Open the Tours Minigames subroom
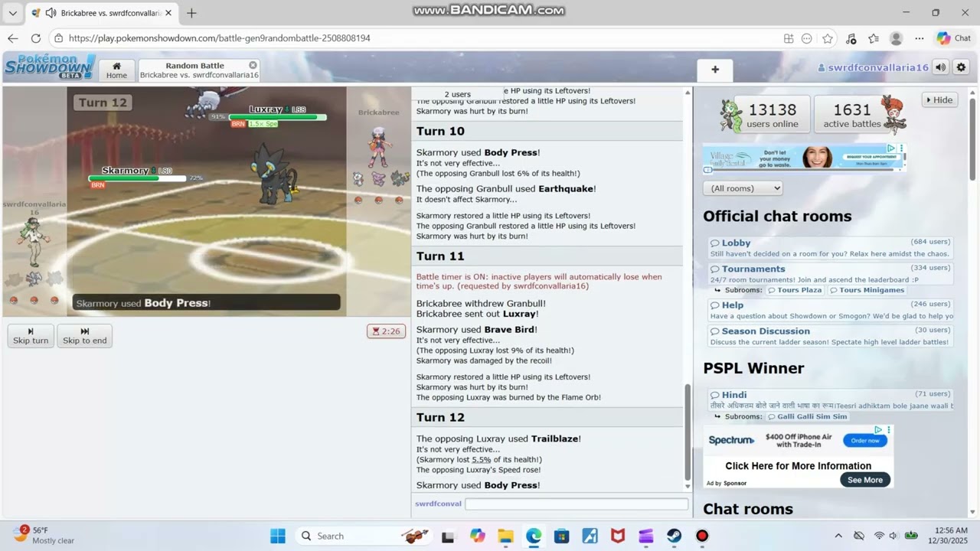Image resolution: width=980 pixels, height=551 pixels. pyautogui.click(x=867, y=290)
